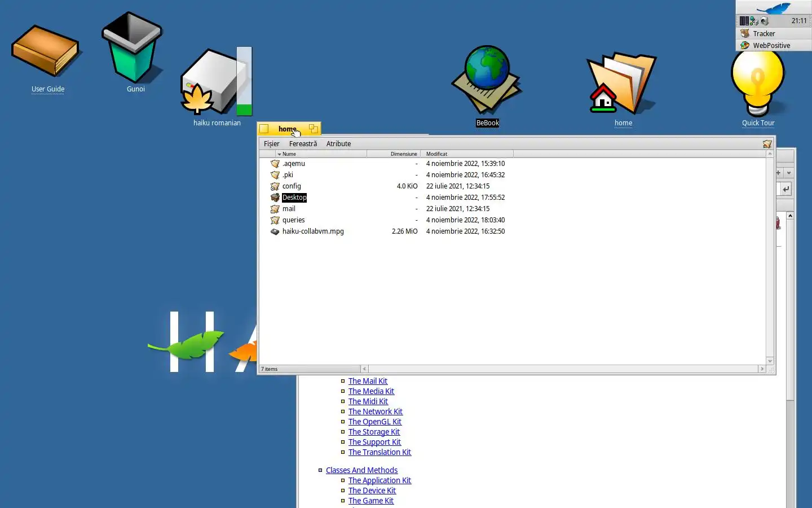Sort by the Modificat column header
Viewport: 812px width, 508px height.
pyautogui.click(x=467, y=154)
